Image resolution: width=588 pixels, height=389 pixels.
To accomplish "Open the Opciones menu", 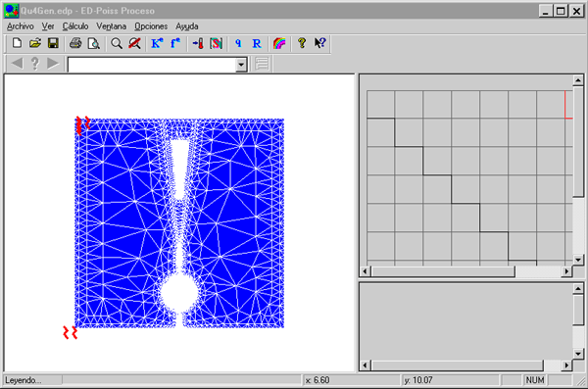I will coord(151,26).
